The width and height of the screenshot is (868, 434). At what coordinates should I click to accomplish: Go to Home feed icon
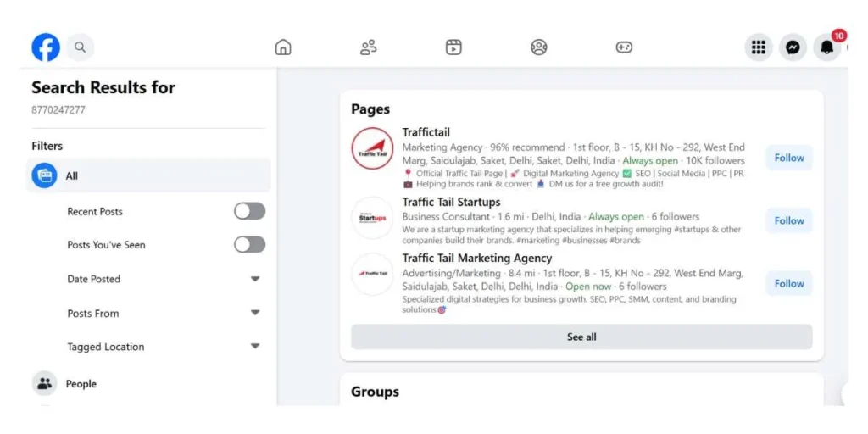[283, 47]
